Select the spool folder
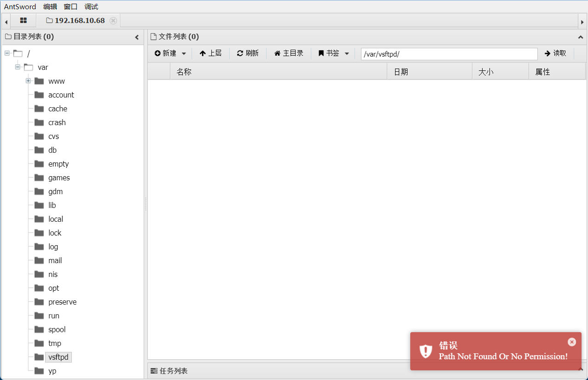 click(x=57, y=329)
